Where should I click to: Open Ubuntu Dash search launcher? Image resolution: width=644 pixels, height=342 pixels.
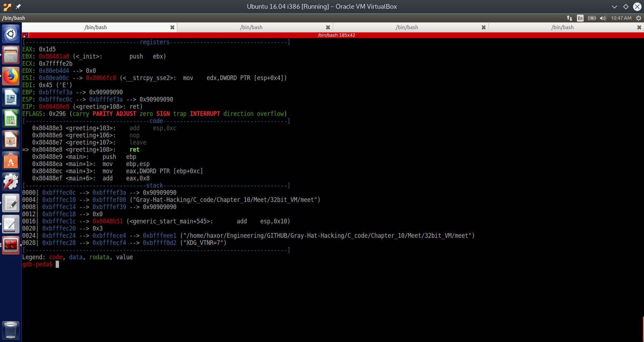[x=11, y=34]
